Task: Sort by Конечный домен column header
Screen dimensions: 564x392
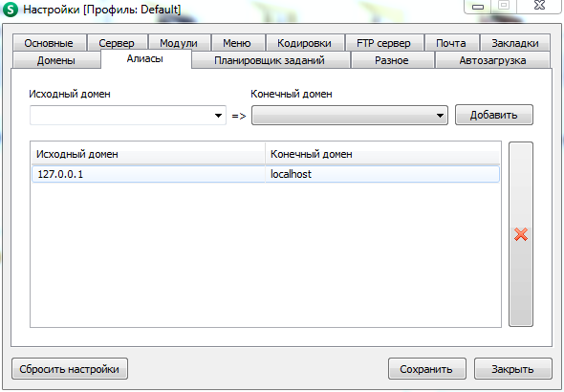Action: click(x=382, y=154)
